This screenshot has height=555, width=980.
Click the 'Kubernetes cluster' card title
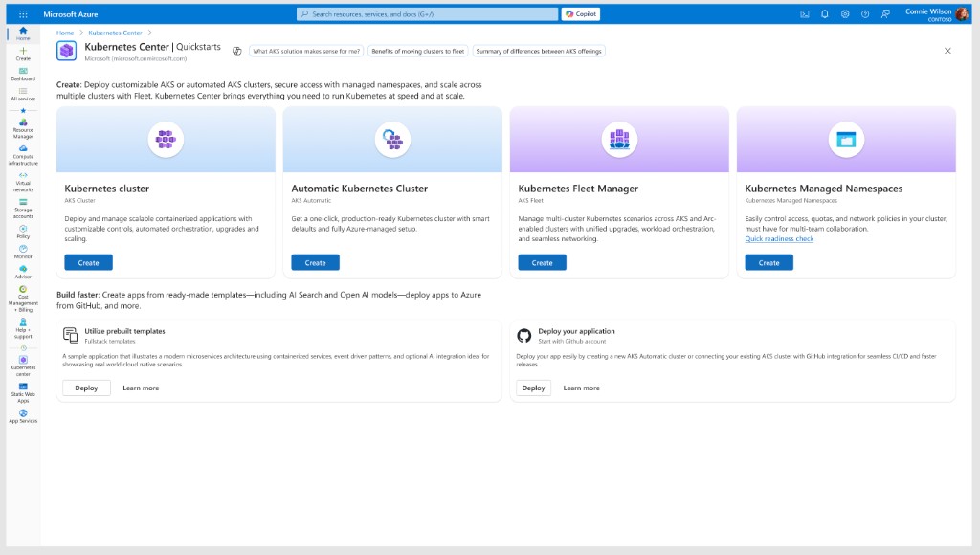[107, 189]
